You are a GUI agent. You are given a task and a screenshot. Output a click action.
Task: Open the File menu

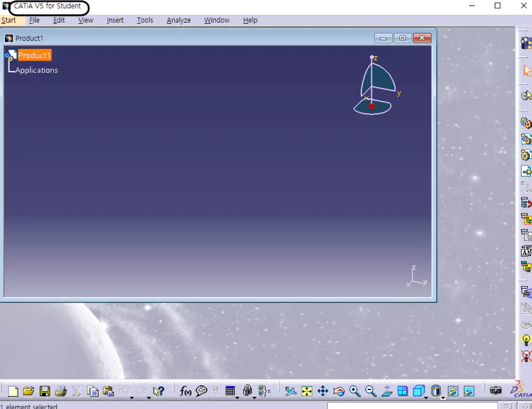(x=34, y=20)
